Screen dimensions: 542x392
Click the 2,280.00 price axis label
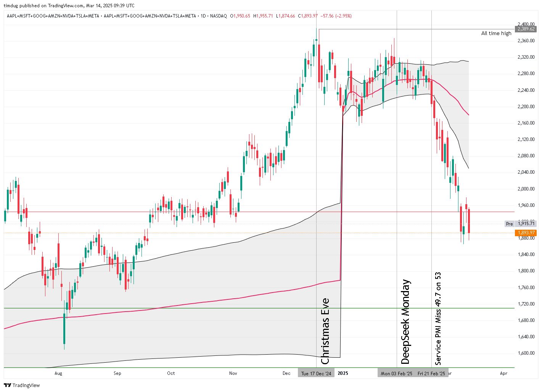pyautogui.click(x=526, y=74)
